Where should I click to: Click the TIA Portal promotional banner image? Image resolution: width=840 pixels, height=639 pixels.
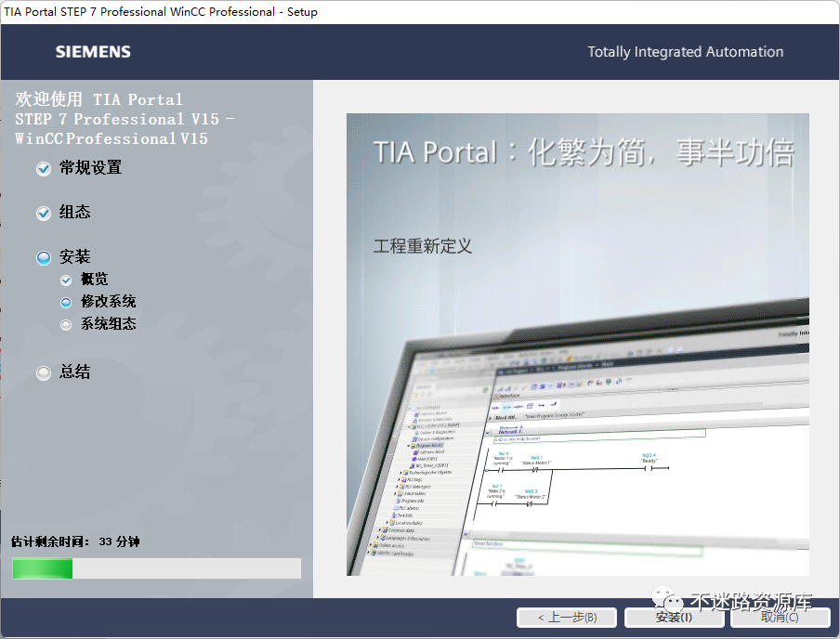click(578, 345)
